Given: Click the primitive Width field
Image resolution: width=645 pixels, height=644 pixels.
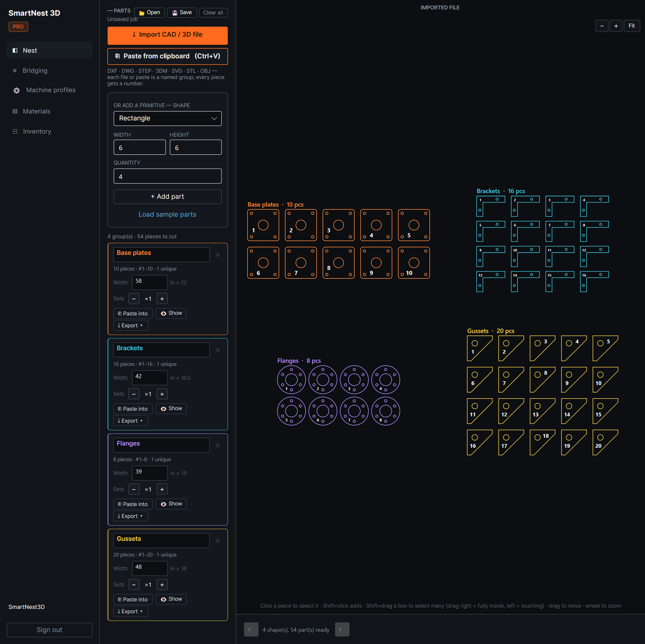Looking at the screenshot, I should pyautogui.click(x=140, y=148).
